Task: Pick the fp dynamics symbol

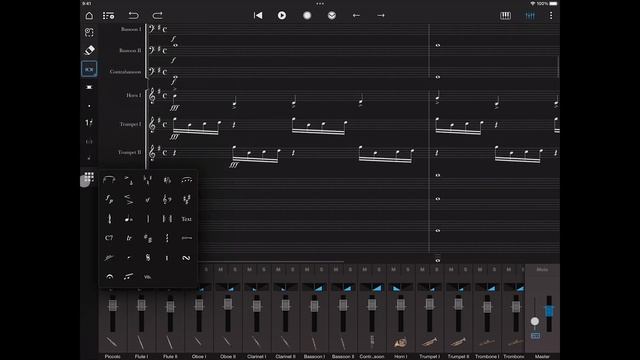Action: coord(109,199)
